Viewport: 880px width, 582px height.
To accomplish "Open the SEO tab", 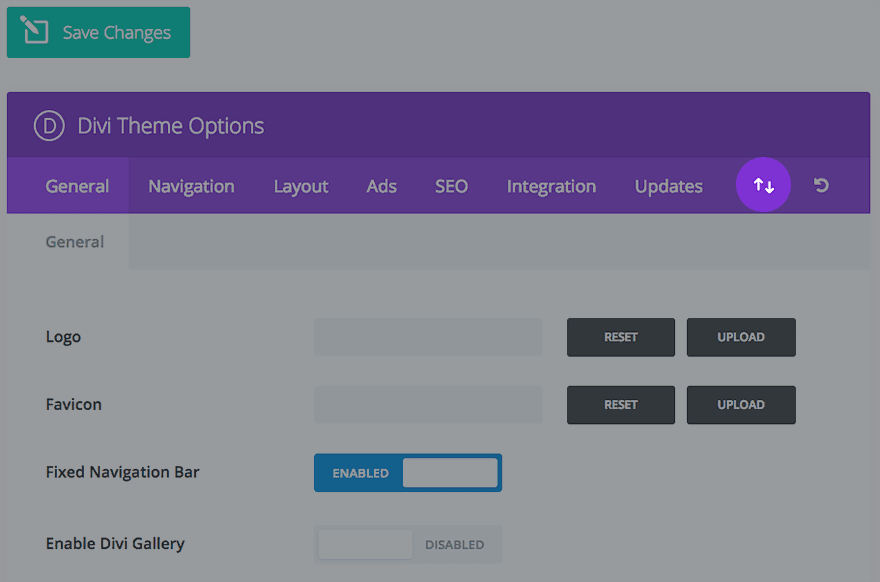I will point(451,186).
